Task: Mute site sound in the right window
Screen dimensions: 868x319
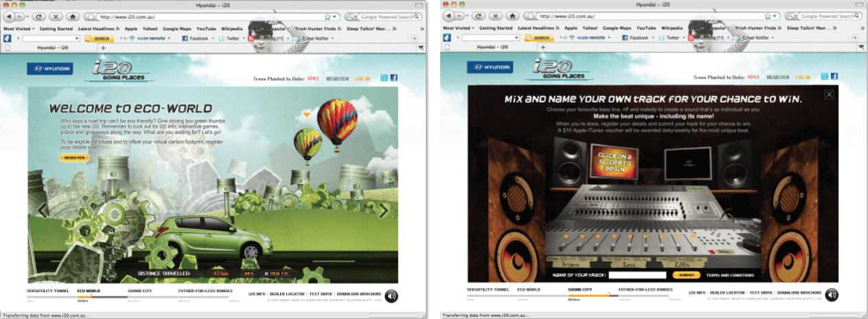Action: click(x=832, y=295)
